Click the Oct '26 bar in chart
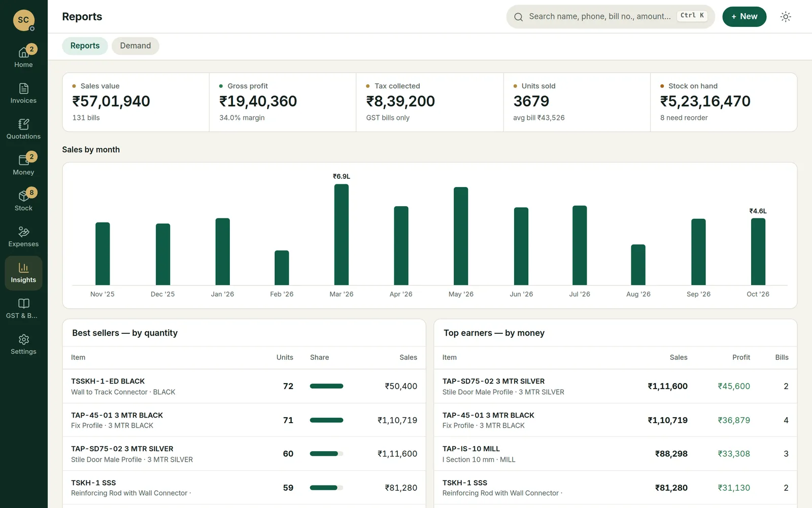The image size is (812, 508). click(758, 251)
